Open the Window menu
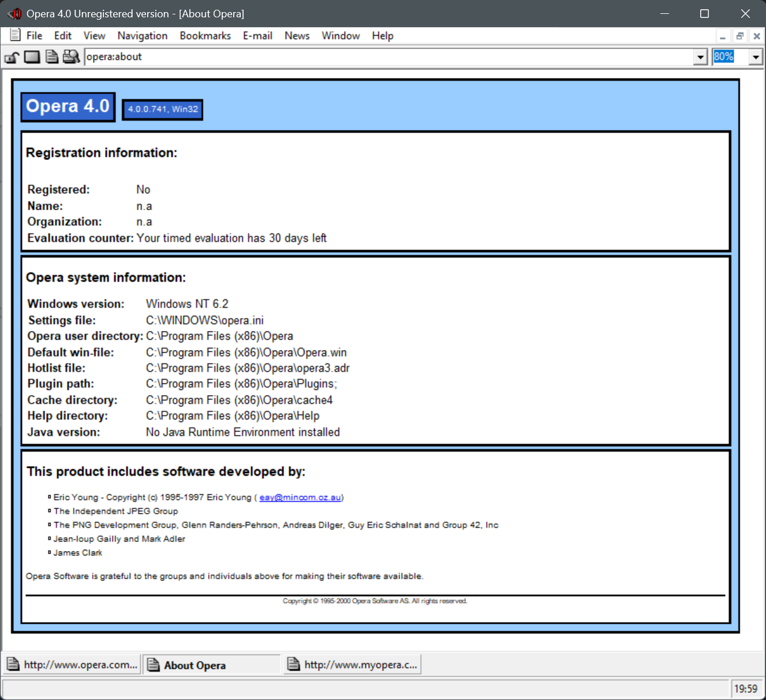 (341, 36)
